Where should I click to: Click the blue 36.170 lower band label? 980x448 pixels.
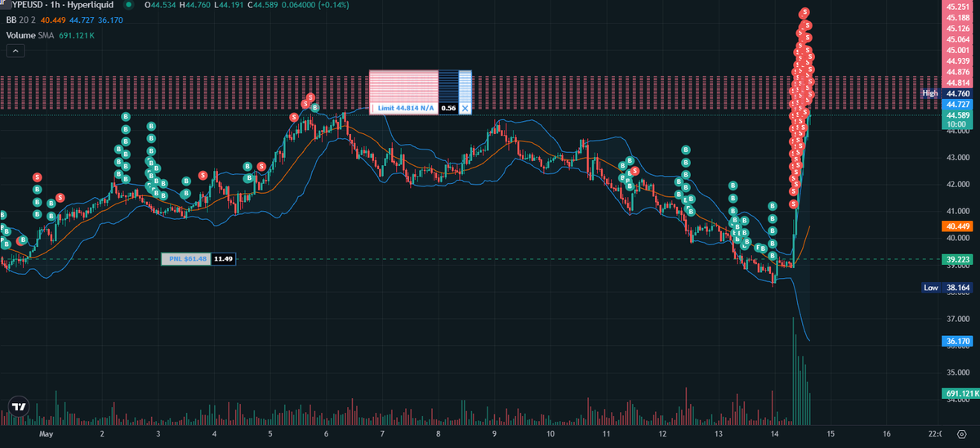coord(958,342)
